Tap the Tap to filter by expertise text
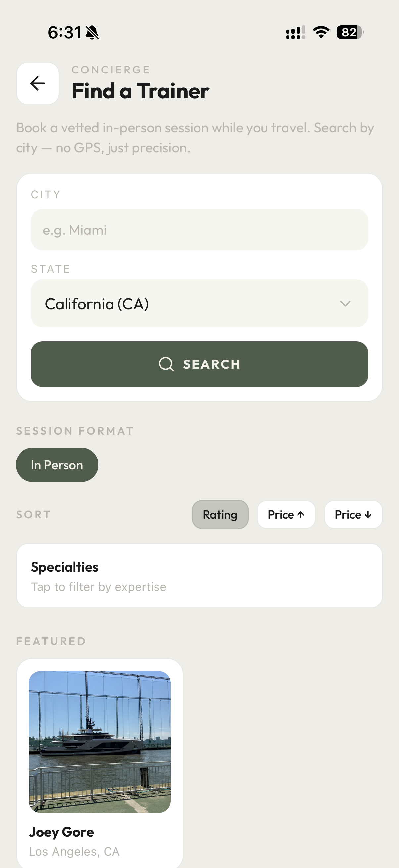 (99, 587)
